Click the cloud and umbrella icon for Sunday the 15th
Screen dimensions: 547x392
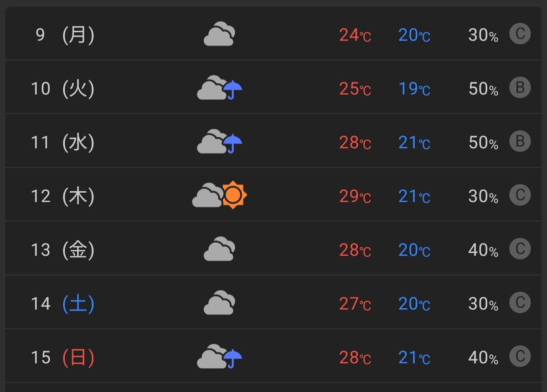[219, 356]
